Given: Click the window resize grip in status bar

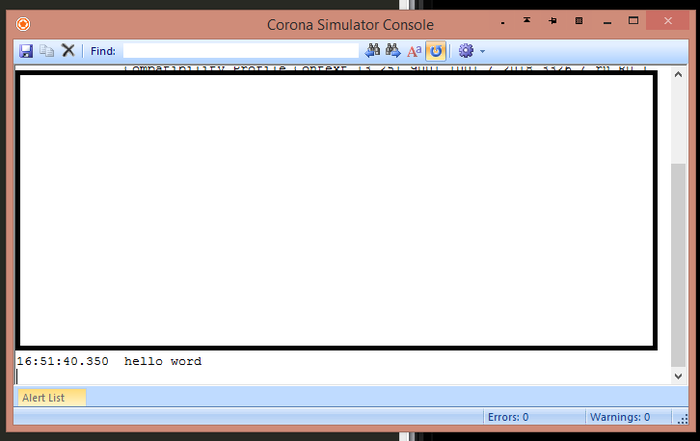Looking at the screenshot, I should (683, 419).
